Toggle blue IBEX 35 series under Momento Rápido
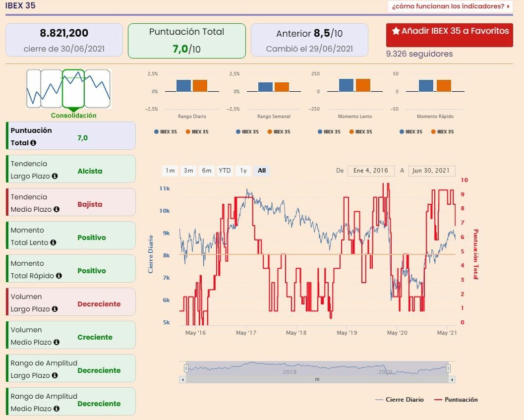 (x=411, y=132)
